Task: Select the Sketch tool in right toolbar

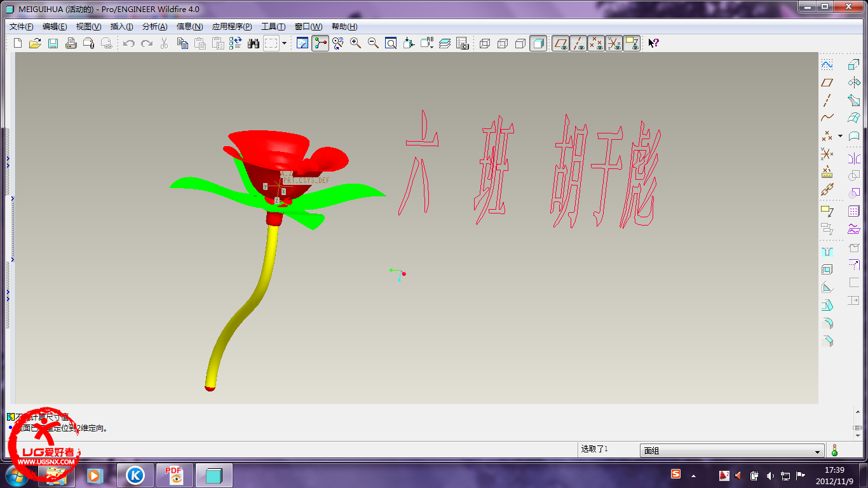Action: 827,65
